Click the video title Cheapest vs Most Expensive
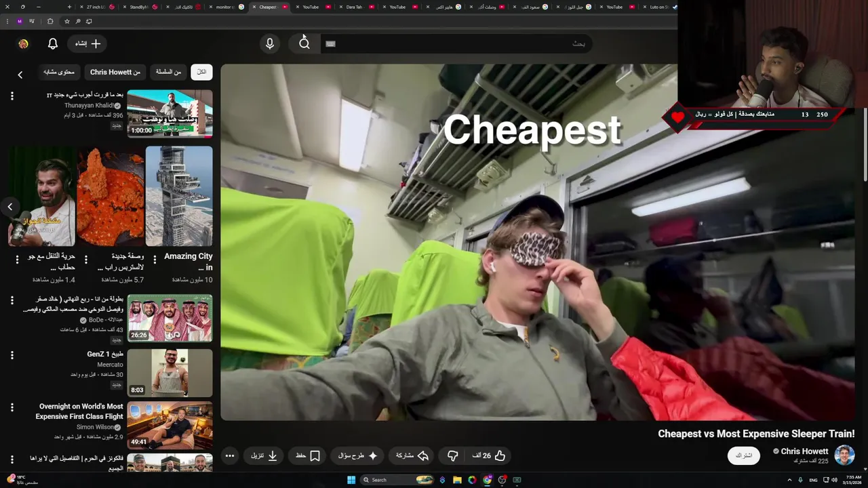The width and height of the screenshot is (868, 488). (756, 434)
